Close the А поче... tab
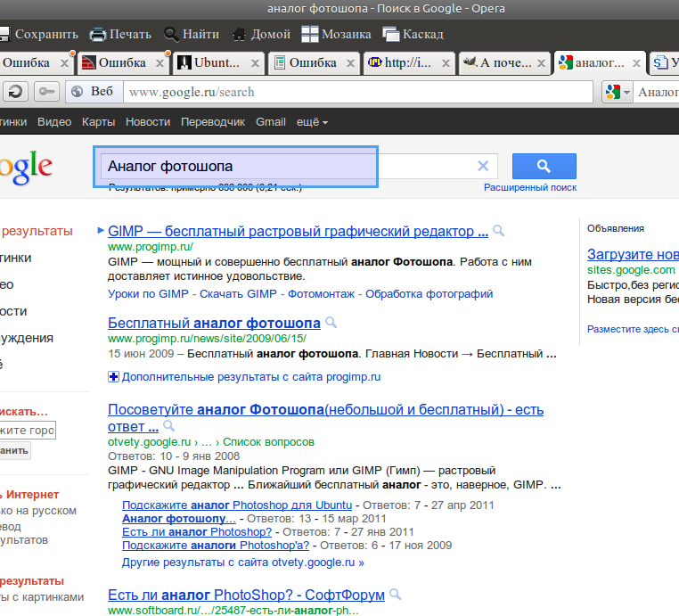The height and width of the screenshot is (616, 679). coord(541,63)
